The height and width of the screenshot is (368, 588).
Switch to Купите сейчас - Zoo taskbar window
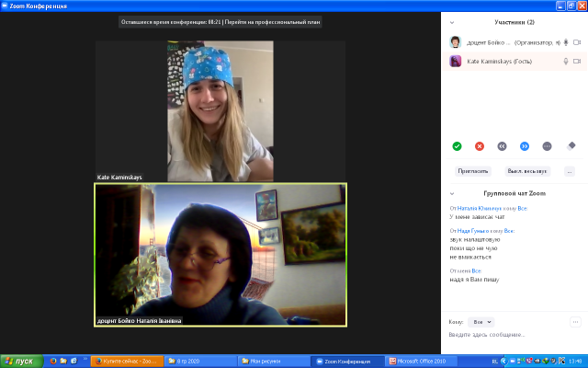click(127, 362)
